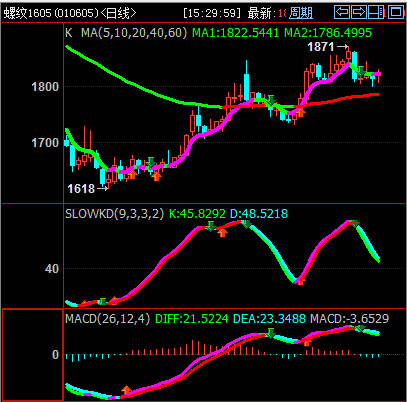407x402 pixels.
Task: Click the right arrow forward icon
Action: 359,12
